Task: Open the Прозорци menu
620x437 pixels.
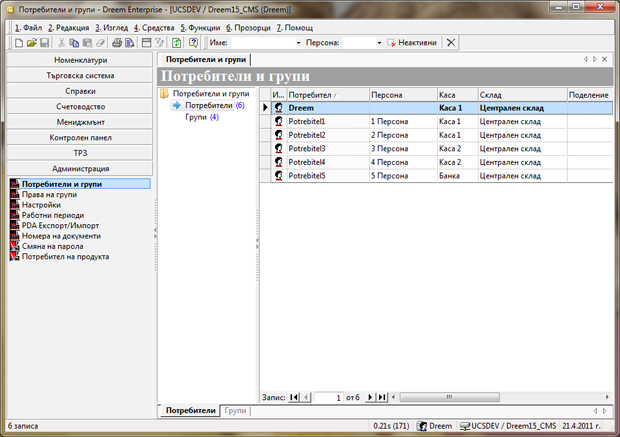Action: click(248, 28)
